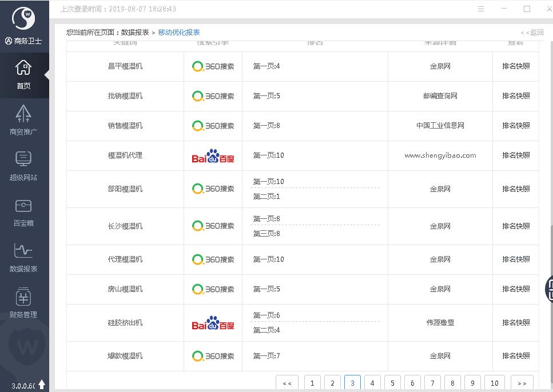This screenshot has height=392, width=553.
Task: Open 财务管理 finance icon
Action: pyautogui.click(x=23, y=303)
